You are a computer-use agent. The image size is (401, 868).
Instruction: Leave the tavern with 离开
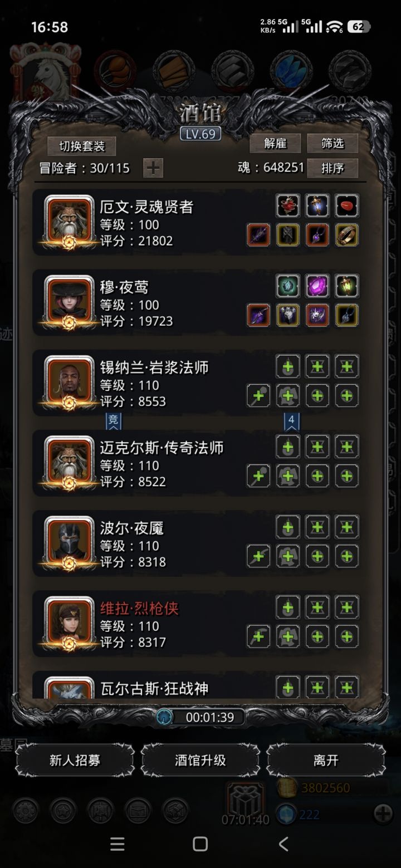(x=326, y=760)
